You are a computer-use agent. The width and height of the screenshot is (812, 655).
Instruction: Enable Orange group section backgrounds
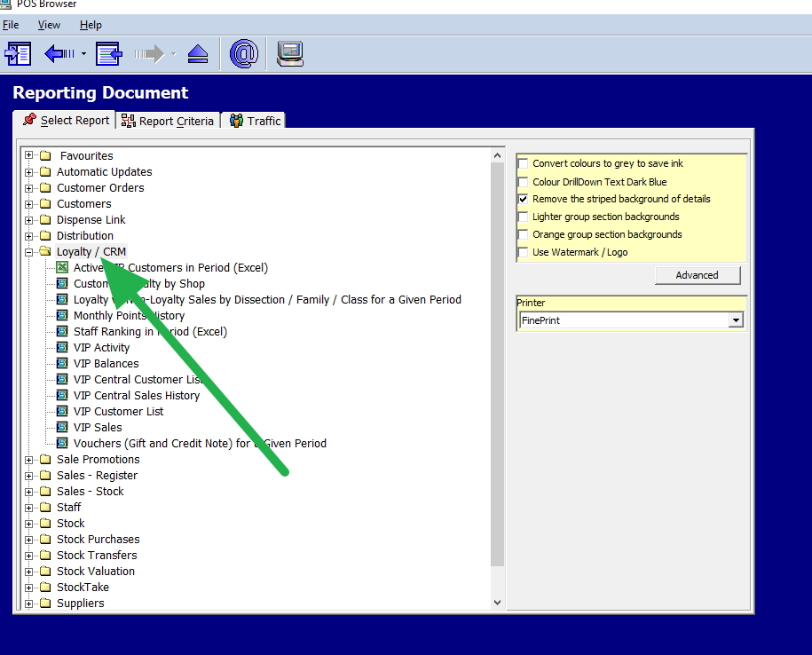[524, 234]
